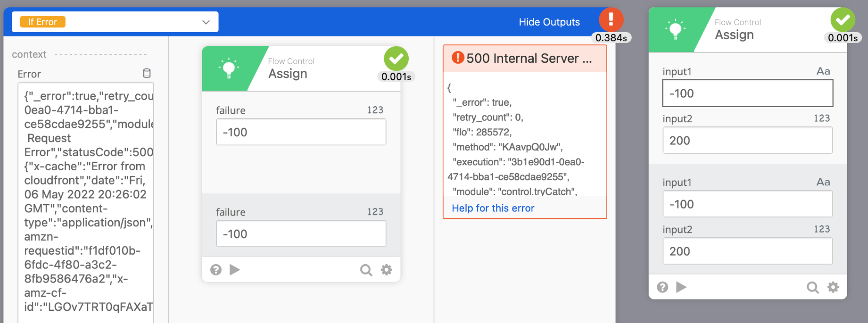Toggle the Aa type of top input1
The width and height of the screenshot is (868, 323).
823,71
